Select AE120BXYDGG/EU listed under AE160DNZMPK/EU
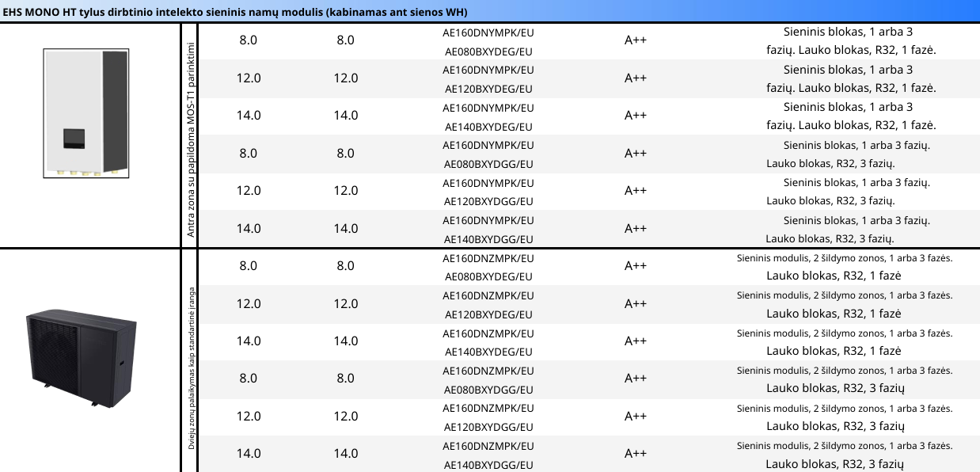This screenshot has width=980, height=472. point(488,428)
